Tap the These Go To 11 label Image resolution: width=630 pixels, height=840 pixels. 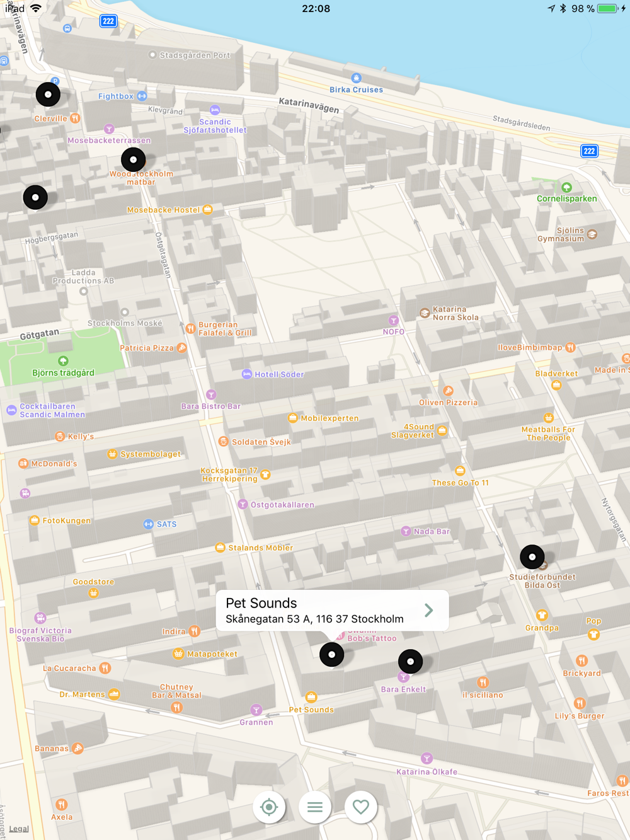click(x=460, y=483)
